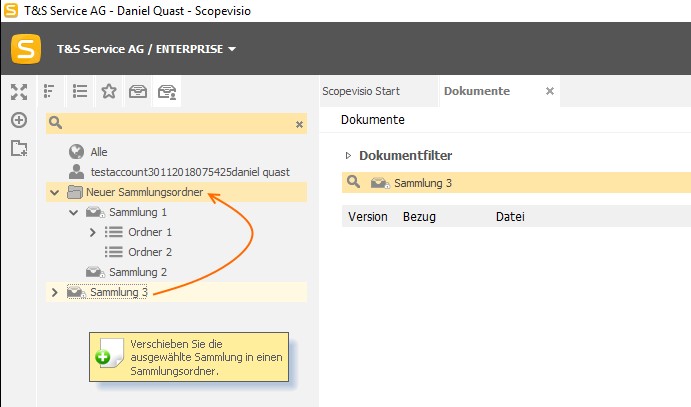Screen dimensions: 691x407
Task: Click the Scopevisio title bar app icon
Action: point(11,11)
